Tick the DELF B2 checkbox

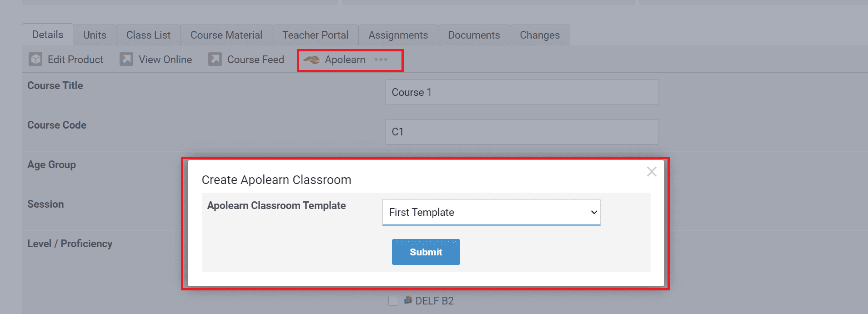[393, 301]
